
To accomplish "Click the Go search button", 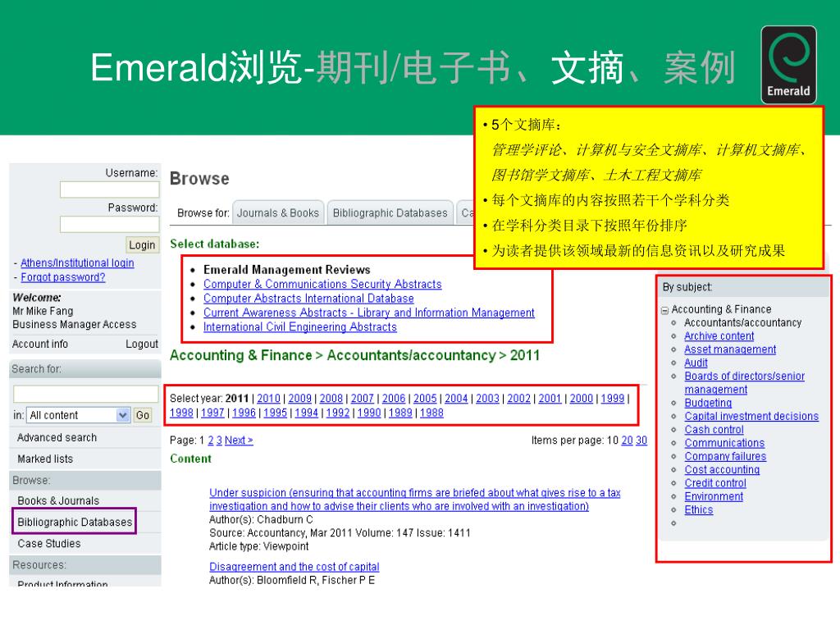I will click(x=143, y=415).
